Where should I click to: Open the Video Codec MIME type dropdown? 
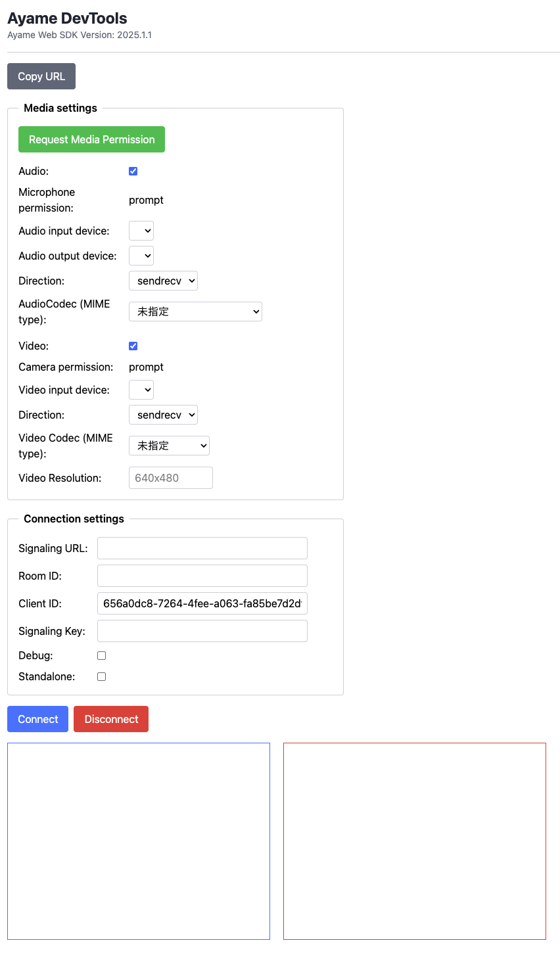[169, 446]
